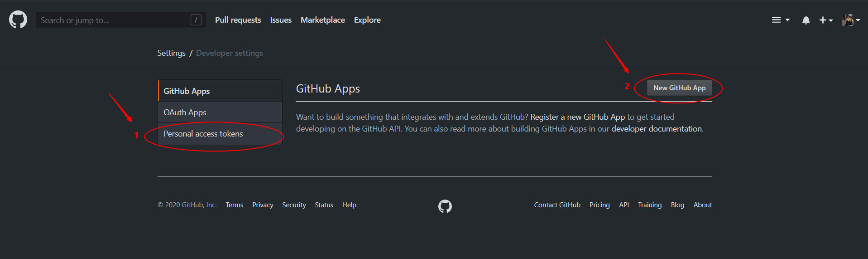Screen dimensions: 868x259
Task: Click the © 2020 GitHub, Inc. text
Action: click(187, 205)
